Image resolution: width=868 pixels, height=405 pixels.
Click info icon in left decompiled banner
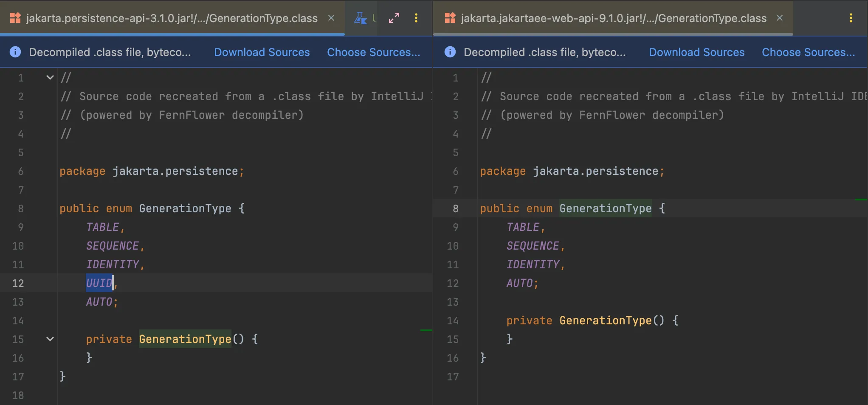[x=15, y=52]
